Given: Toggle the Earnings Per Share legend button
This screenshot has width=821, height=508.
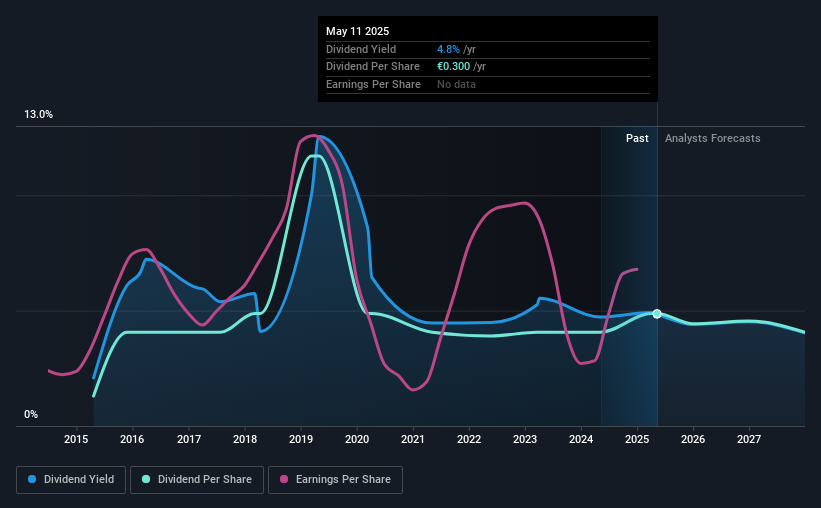Looking at the screenshot, I should tap(335, 480).
